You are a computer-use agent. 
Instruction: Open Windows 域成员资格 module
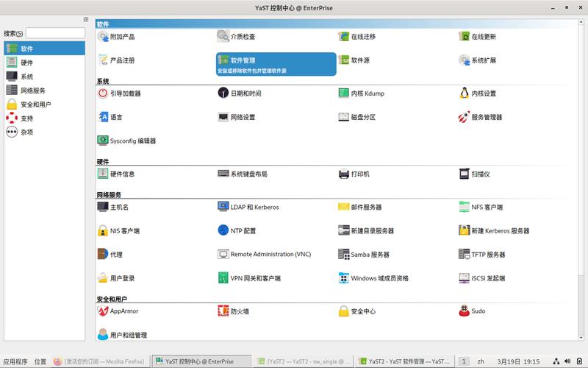coord(373,277)
